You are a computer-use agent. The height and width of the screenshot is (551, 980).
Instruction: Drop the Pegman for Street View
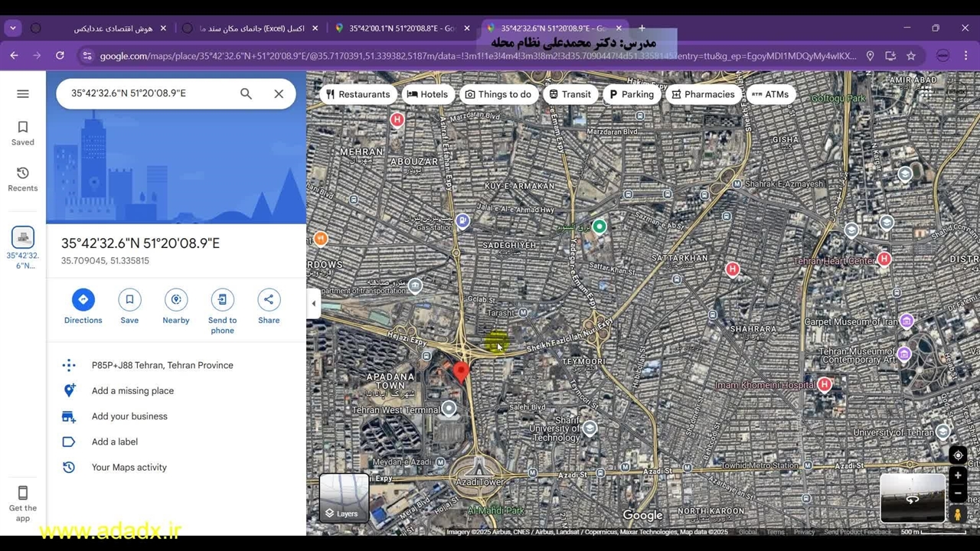957,514
